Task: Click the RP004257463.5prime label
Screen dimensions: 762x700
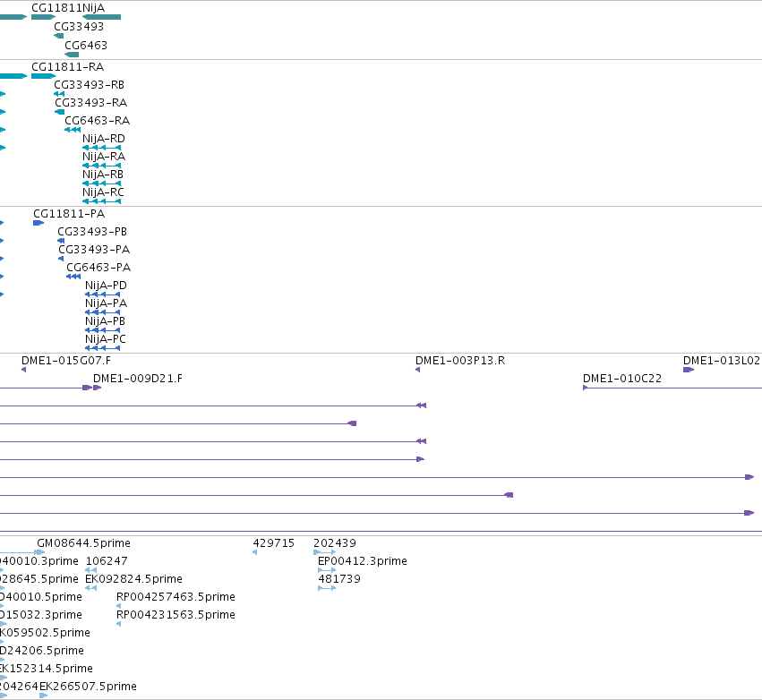Action: coord(176,596)
